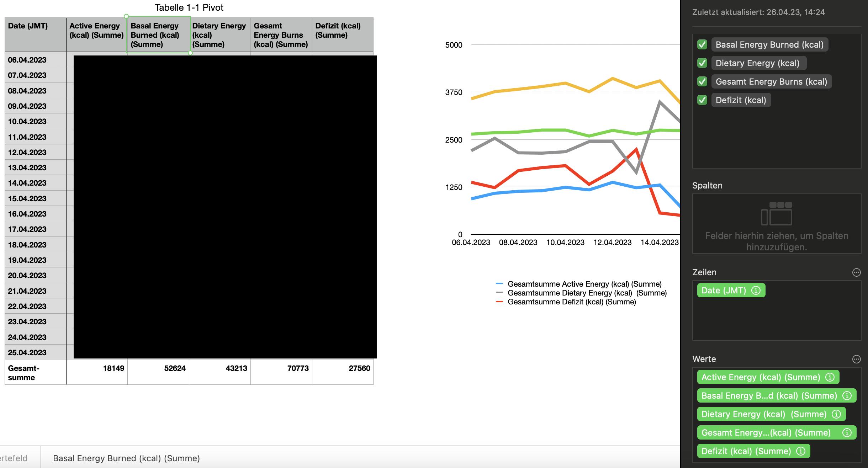
Task: Open the Zeilen more options menu
Action: click(x=856, y=272)
